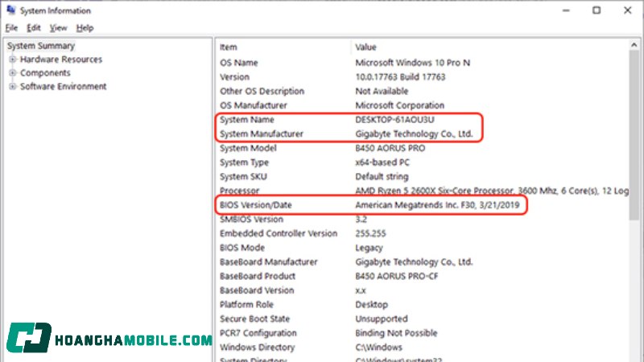Select the Hardware Resources tree item
Image resolution: width=644 pixels, height=362 pixels.
61,60
